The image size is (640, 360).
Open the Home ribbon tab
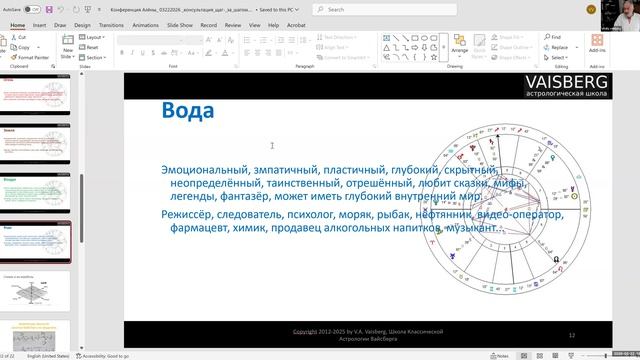(18, 25)
